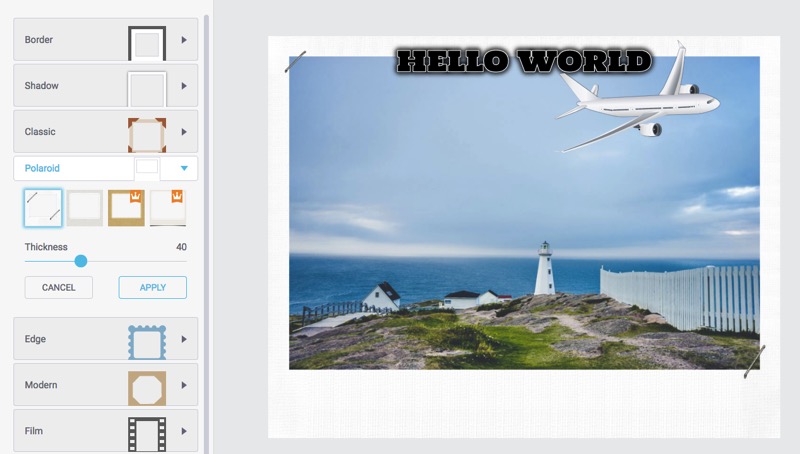The width and height of the screenshot is (800, 454).
Task: Open the Film frames label
Action: [x=34, y=431]
